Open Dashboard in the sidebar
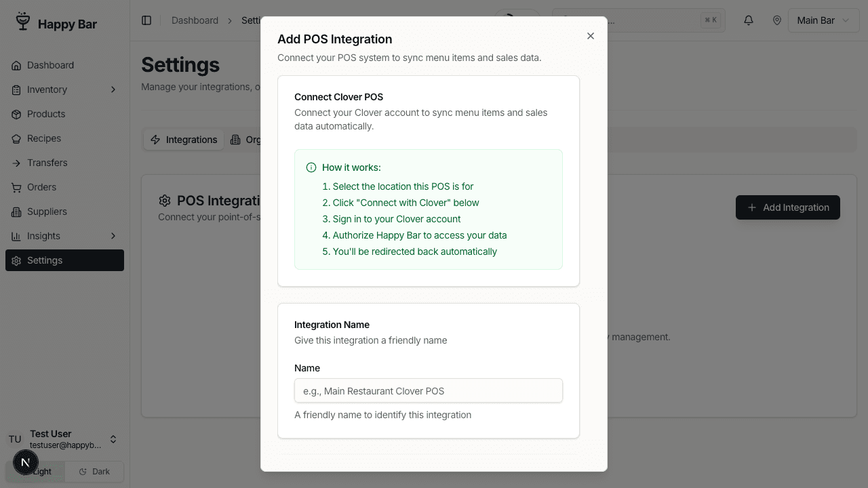The height and width of the screenshot is (488, 868). (x=64, y=65)
